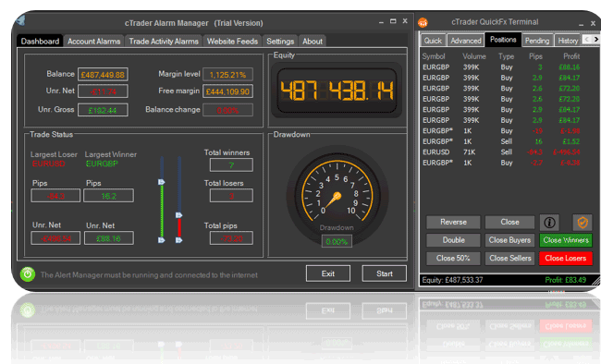
Task: Click the Equity digital display 487438.14
Action: [x=337, y=91]
